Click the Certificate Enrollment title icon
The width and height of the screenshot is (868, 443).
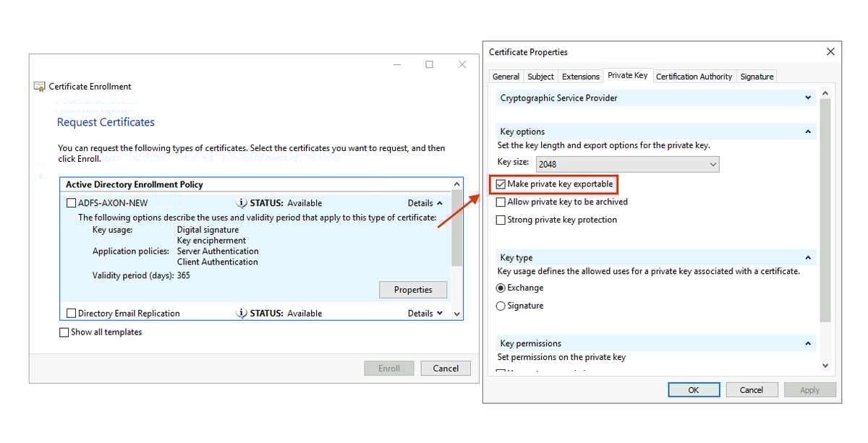point(40,87)
